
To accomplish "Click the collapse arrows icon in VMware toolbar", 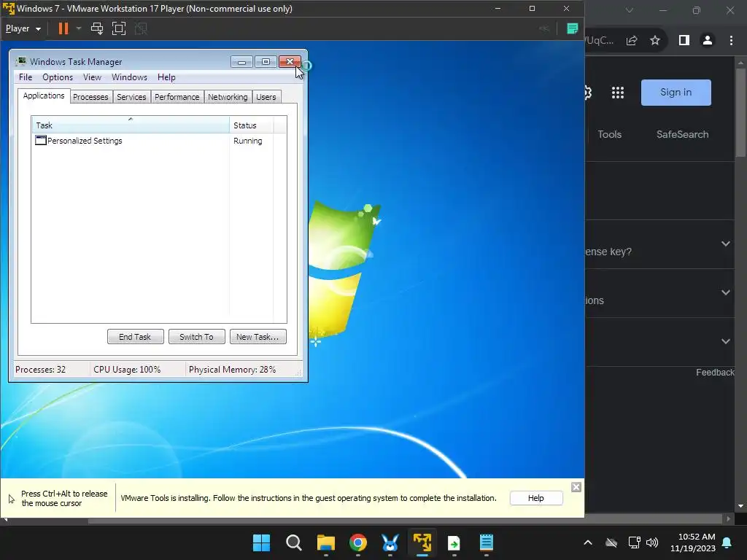I will (x=544, y=28).
